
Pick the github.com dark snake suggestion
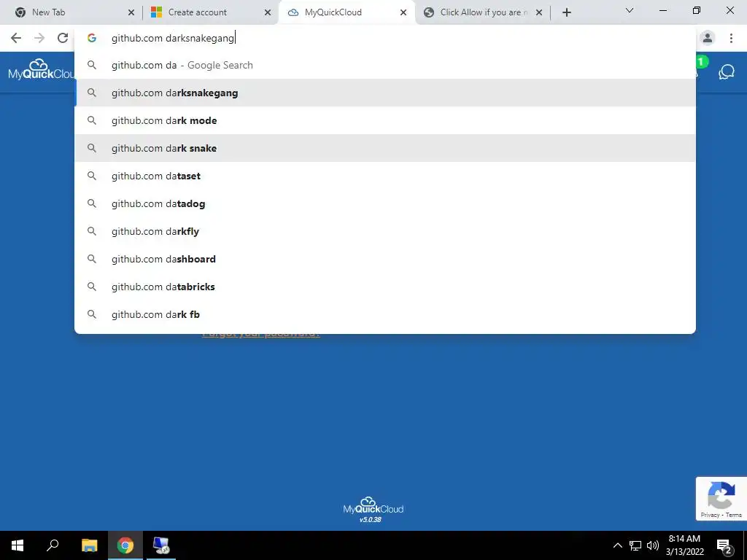click(385, 148)
